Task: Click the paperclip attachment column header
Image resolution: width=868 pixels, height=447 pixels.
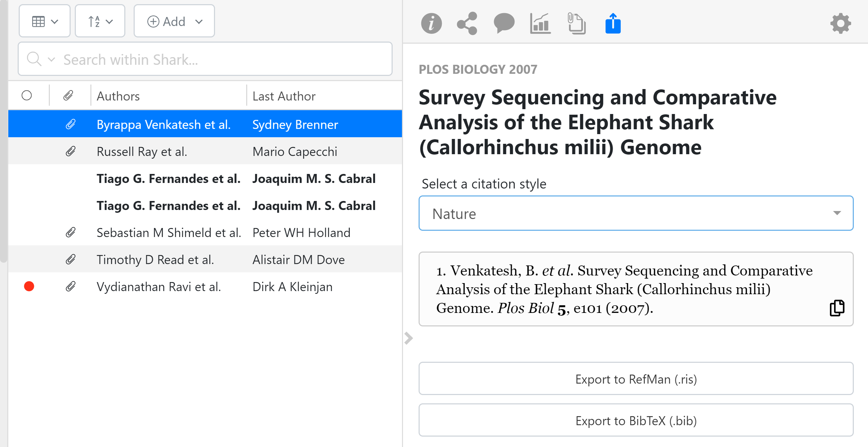Action: (x=69, y=96)
